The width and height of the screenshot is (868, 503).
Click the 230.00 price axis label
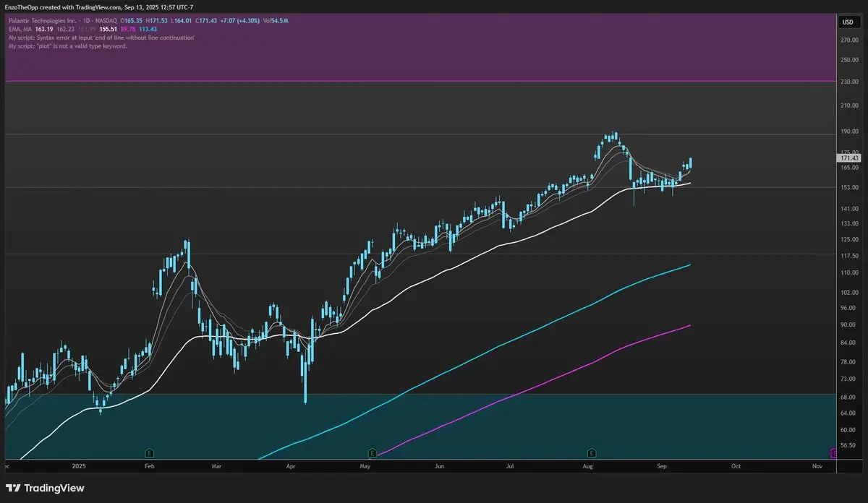coord(848,82)
